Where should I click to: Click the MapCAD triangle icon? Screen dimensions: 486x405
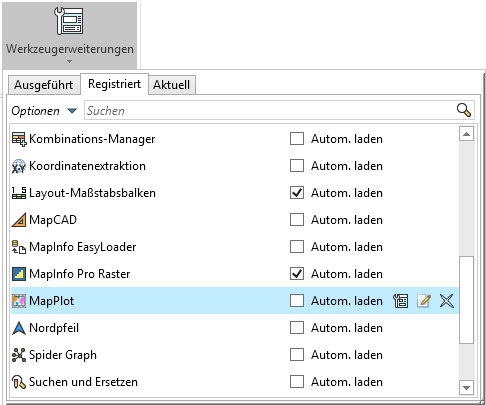(x=19, y=220)
